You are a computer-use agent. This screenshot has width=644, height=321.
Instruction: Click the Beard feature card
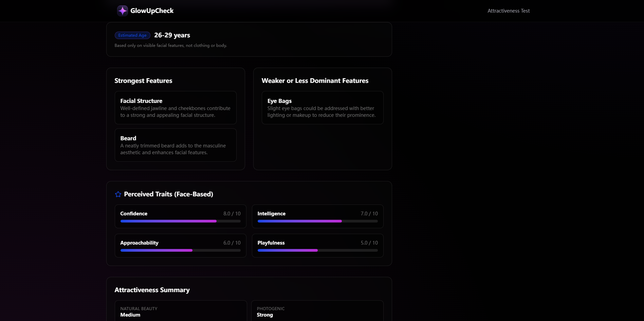(x=175, y=145)
